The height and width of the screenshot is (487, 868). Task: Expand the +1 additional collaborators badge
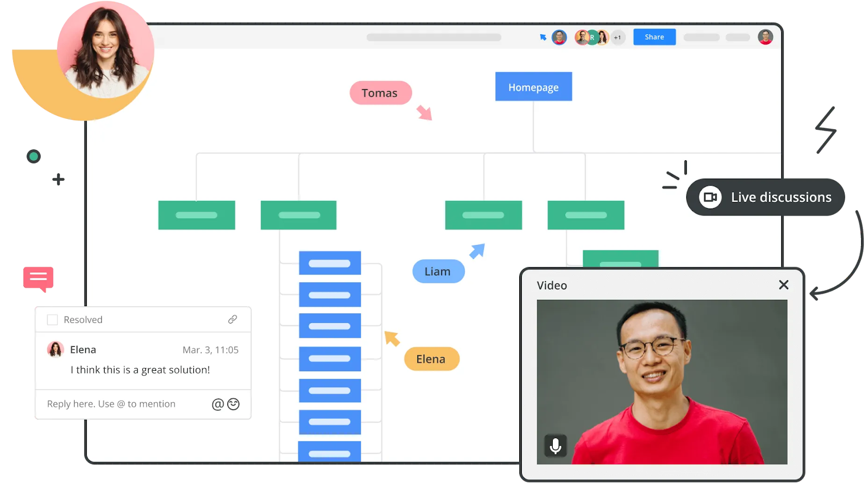coord(617,37)
